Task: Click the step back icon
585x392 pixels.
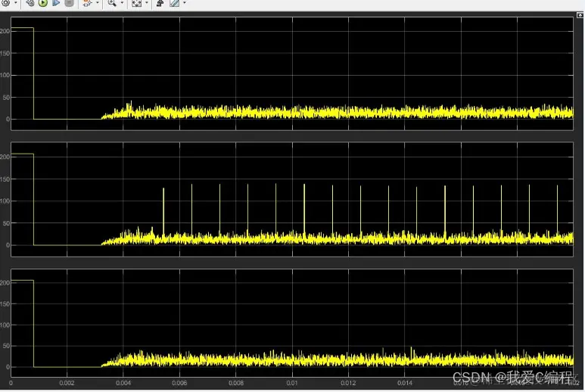Action: pos(30,3)
